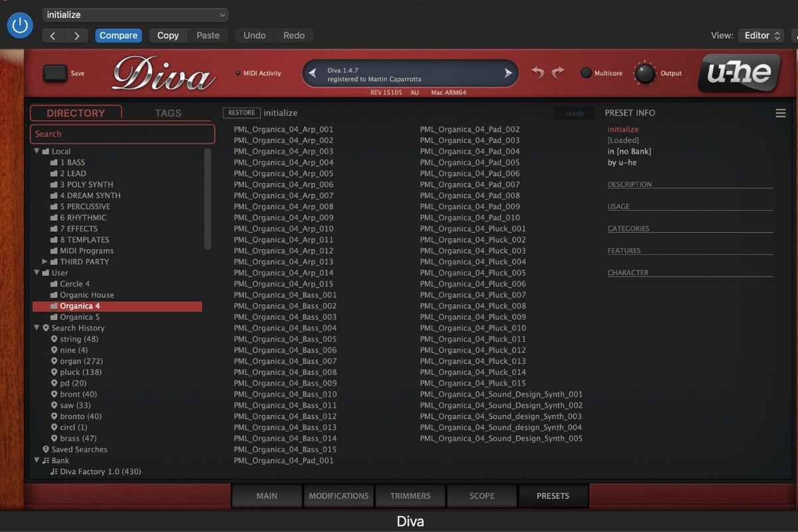Toggle the Multicore switch
Viewport: 798px width, 532px height.
[x=586, y=73]
